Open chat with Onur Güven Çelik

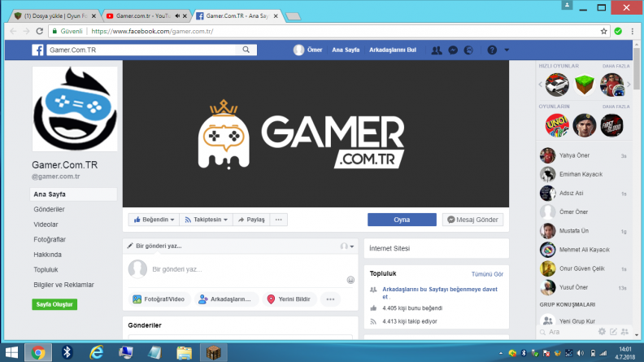point(583,268)
